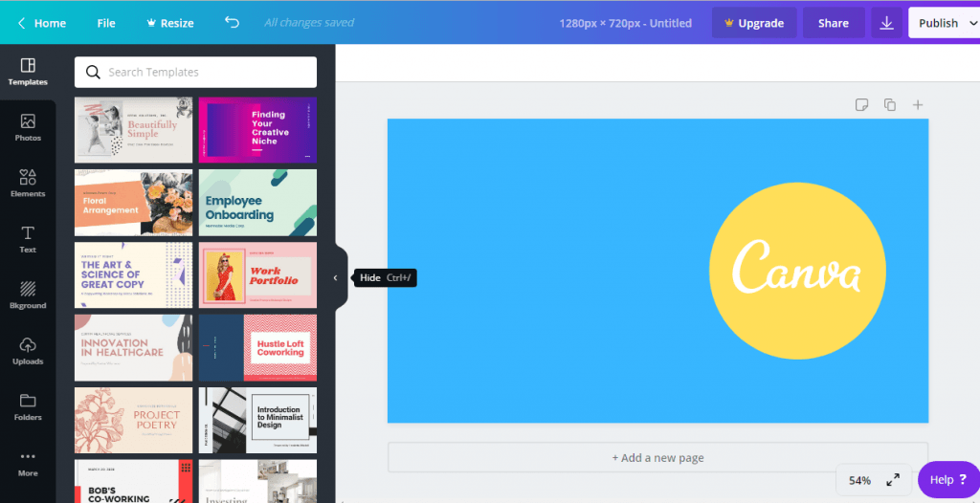Open the Help button
Screen dimensions: 980x503
click(948, 480)
